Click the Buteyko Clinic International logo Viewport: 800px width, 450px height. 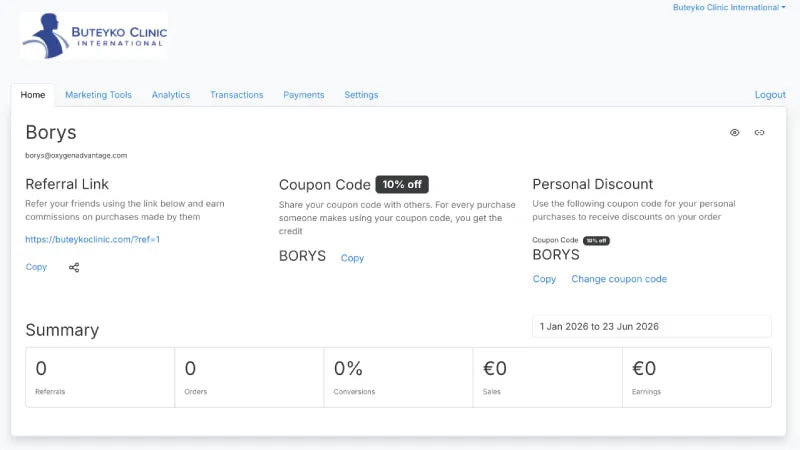pos(94,36)
